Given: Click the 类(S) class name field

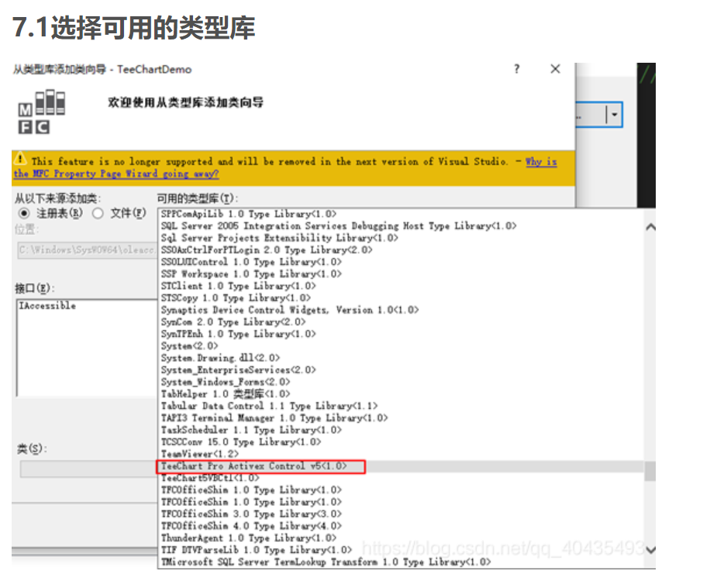Looking at the screenshot, I should point(88,469).
